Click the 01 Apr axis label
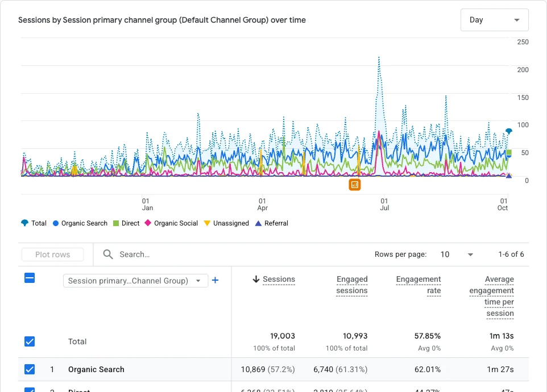This screenshot has height=392, width=547. click(x=262, y=204)
